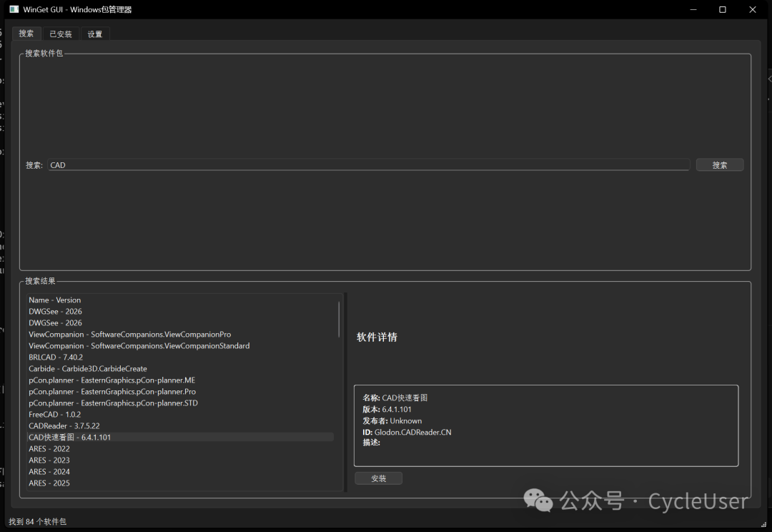The height and width of the screenshot is (532, 772).
Task: Select CAD快速看图 - 6.4.1.101 row
Action: [181, 438]
